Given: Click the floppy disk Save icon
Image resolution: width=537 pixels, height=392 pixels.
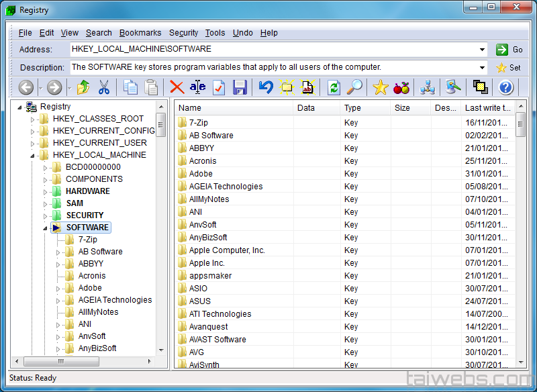Looking at the screenshot, I should pyautogui.click(x=240, y=87).
